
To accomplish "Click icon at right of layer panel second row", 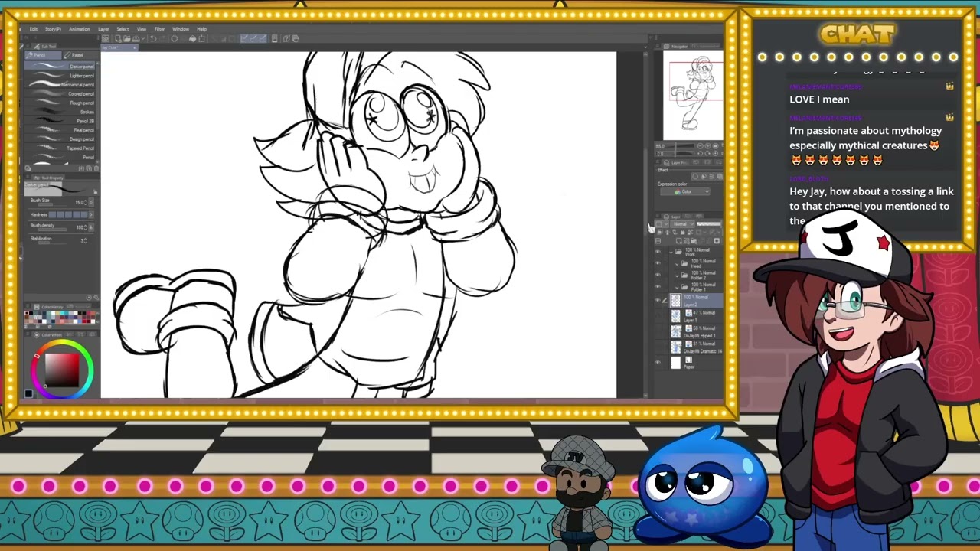I will tap(717, 241).
